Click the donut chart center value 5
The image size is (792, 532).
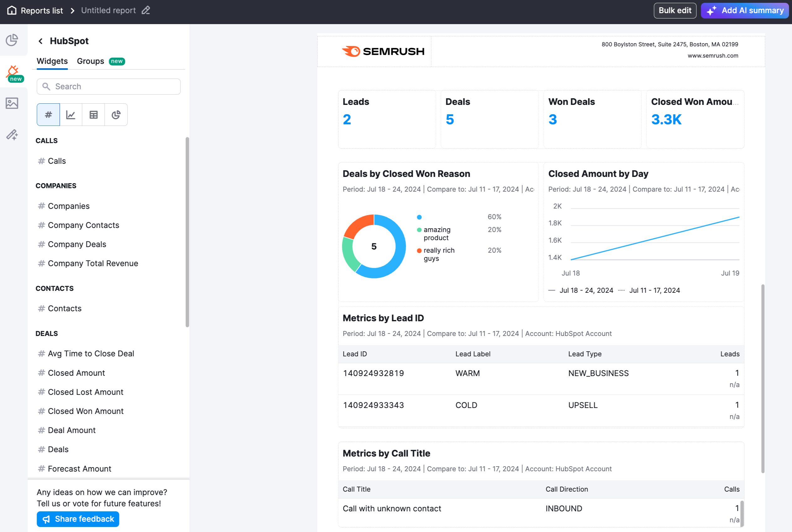(x=374, y=246)
